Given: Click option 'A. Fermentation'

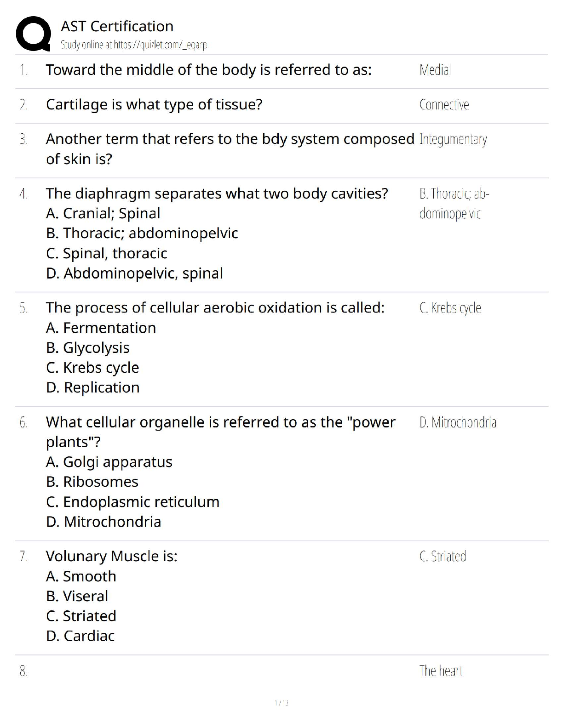Looking at the screenshot, I should pos(101,328).
